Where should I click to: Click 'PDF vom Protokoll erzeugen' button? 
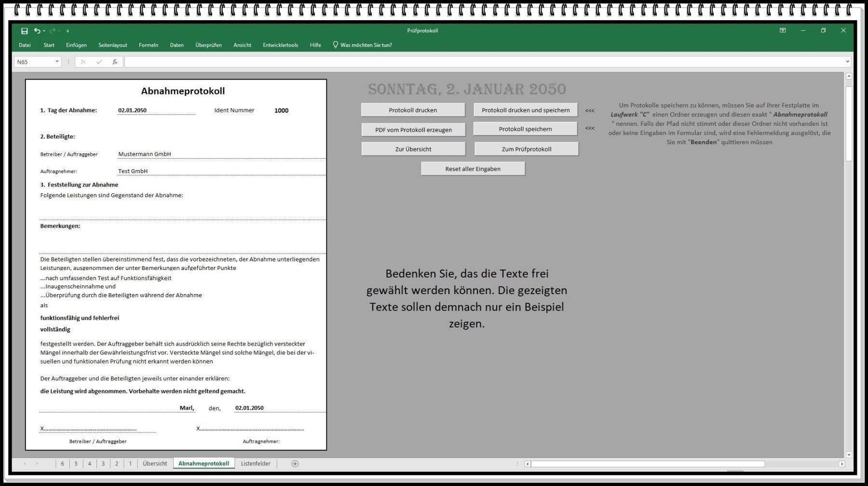tap(413, 130)
